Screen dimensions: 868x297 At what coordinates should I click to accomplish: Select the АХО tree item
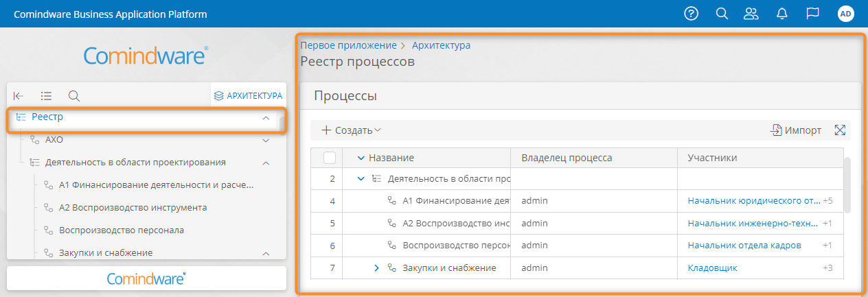click(x=54, y=140)
